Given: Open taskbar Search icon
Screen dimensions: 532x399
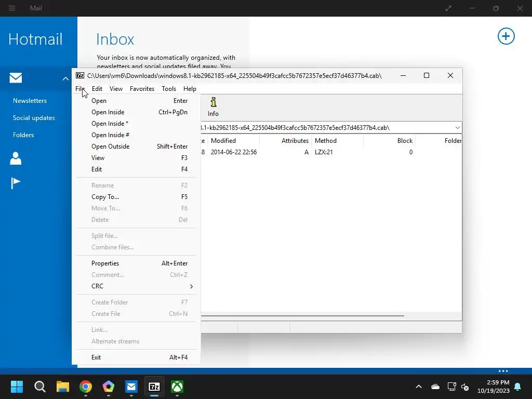Looking at the screenshot, I should click(x=39, y=387).
